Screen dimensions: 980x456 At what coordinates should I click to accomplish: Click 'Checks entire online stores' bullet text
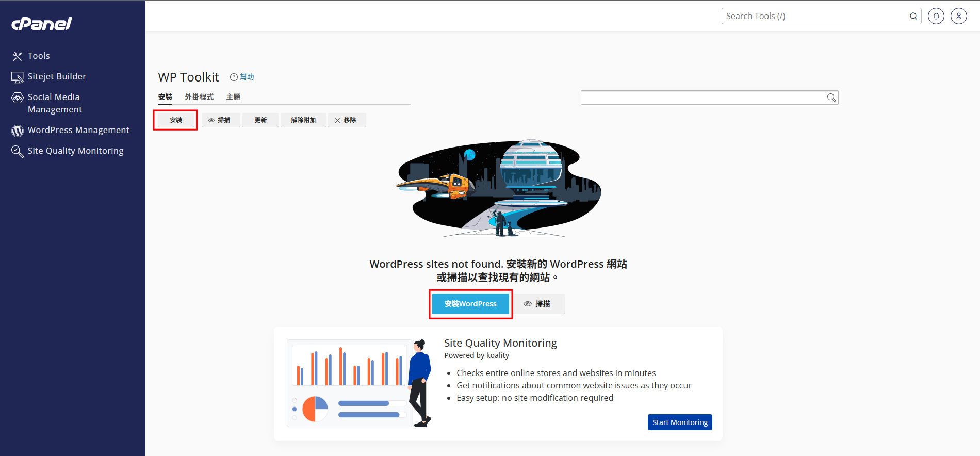(x=556, y=373)
